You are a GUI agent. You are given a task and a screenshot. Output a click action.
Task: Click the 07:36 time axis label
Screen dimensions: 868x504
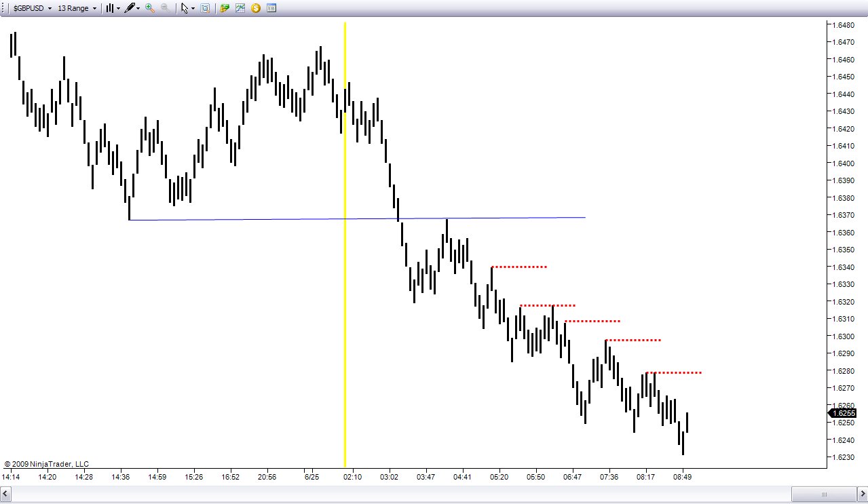point(609,478)
